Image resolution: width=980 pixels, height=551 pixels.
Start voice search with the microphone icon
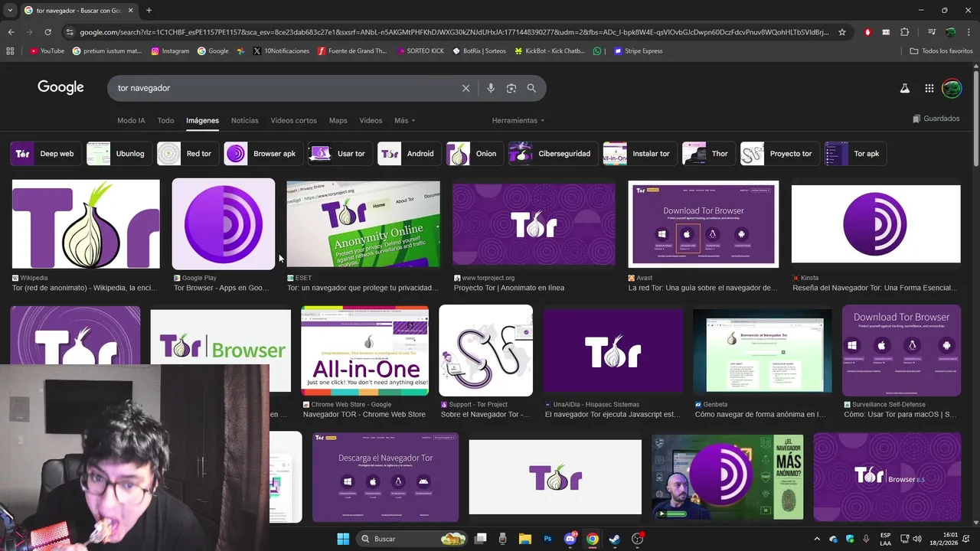click(491, 88)
